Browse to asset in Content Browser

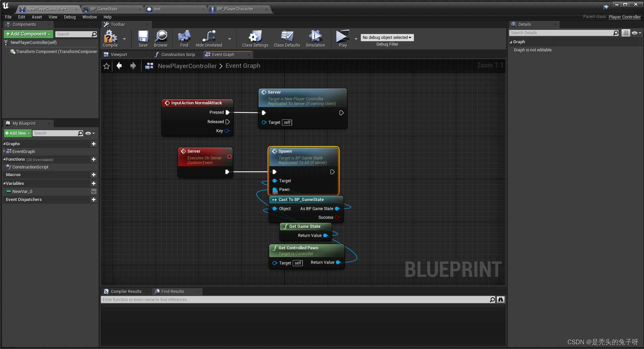point(161,38)
